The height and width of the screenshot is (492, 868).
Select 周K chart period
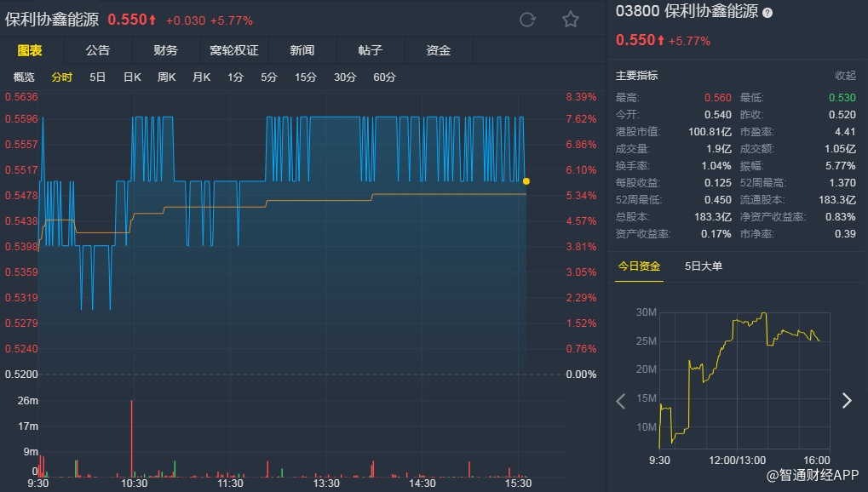click(x=167, y=77)
